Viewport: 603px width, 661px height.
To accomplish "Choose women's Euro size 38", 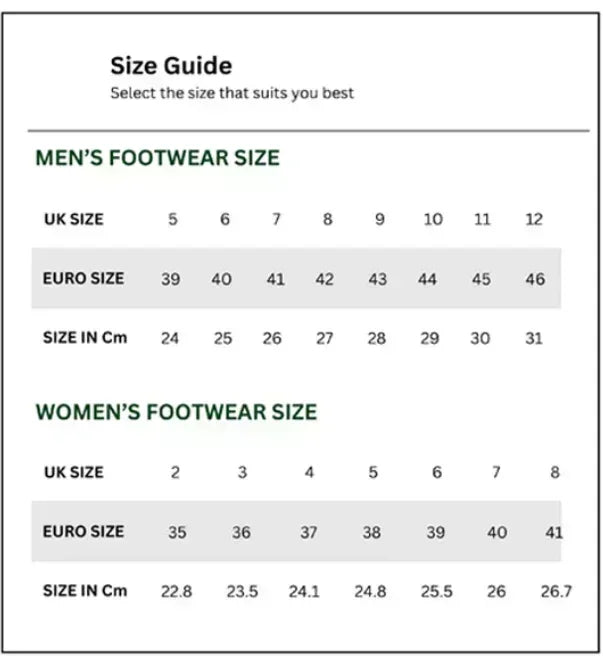I will pyautogui.click(x=371, y=532).
